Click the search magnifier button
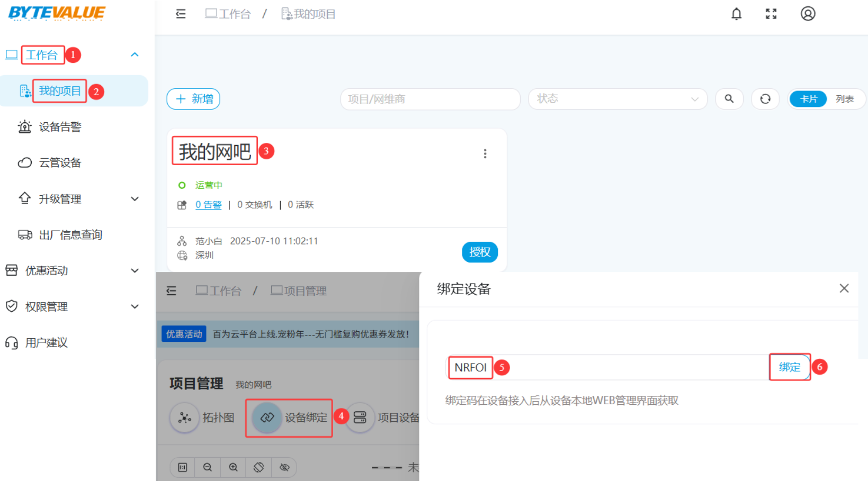 pyautogui.click(x=729, y=99)
